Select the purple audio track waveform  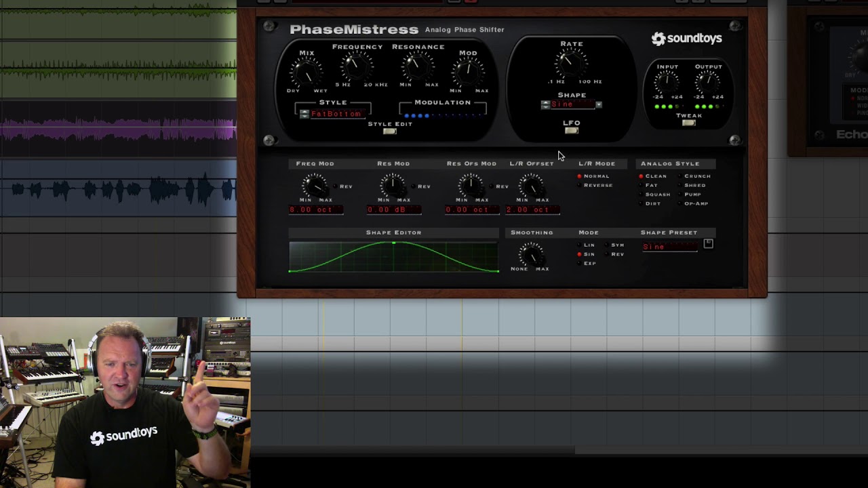tap(119, 129)
